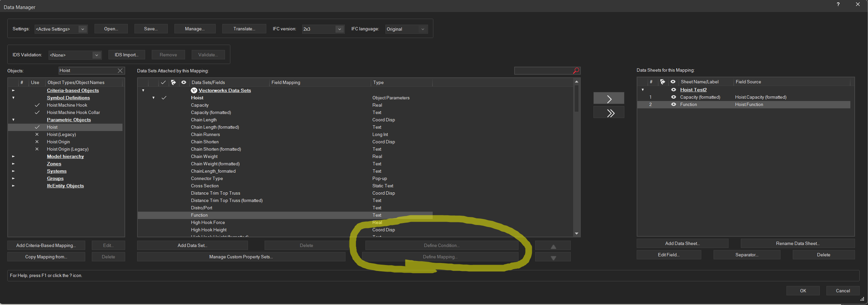Toggle the Use checkmark for Hoist Machine Hook

(37, 105)
